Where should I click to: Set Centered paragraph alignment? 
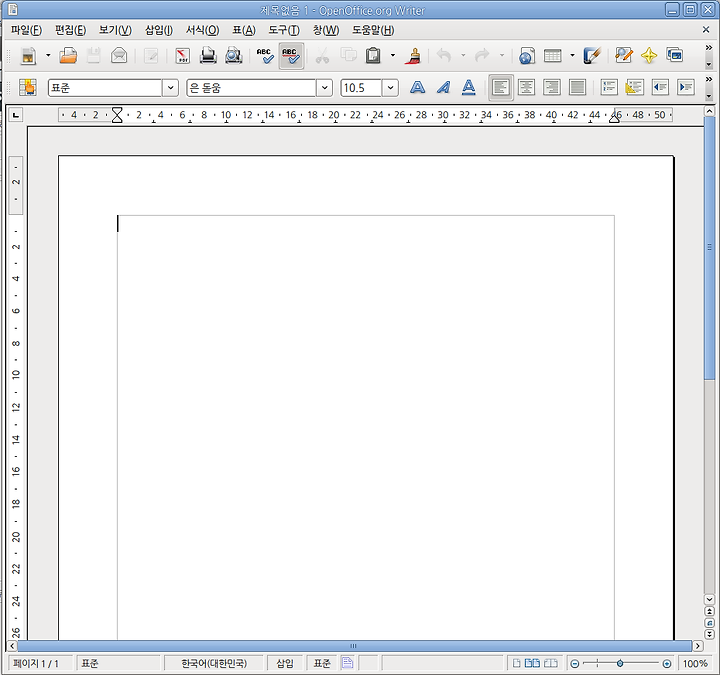tap(526, 87)
